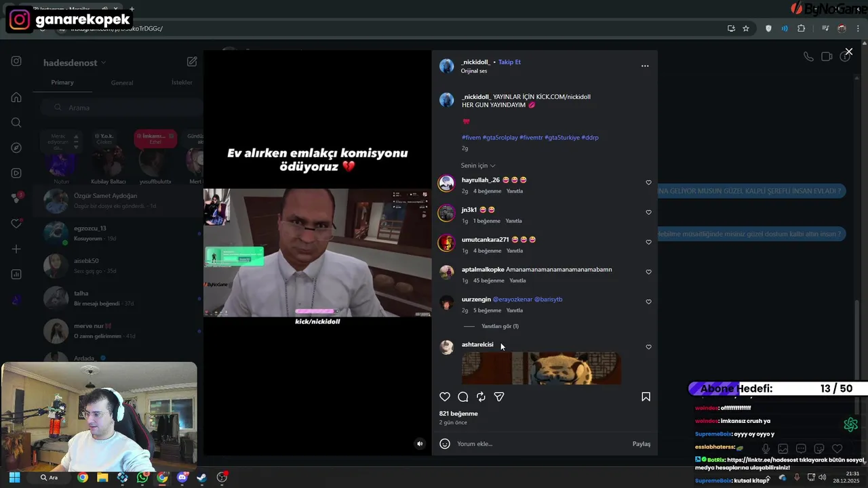Viewport: 868px width, 488px height.
Task: Open the #fivem hashtag link
Action: [471, 138]
